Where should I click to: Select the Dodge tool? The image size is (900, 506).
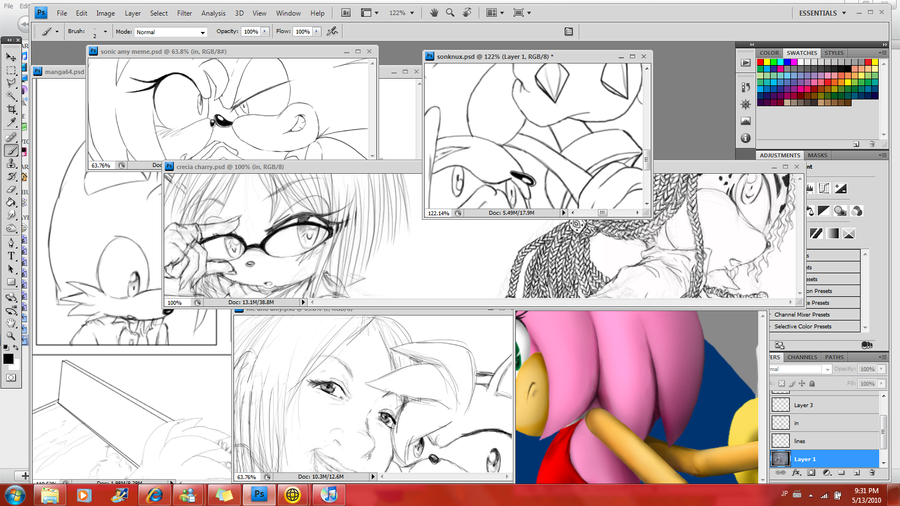tap(11, 228)
